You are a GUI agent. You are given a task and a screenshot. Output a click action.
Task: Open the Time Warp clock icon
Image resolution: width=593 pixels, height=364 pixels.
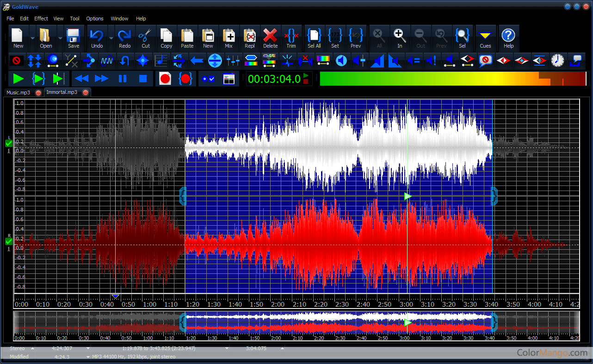(558, 61)
